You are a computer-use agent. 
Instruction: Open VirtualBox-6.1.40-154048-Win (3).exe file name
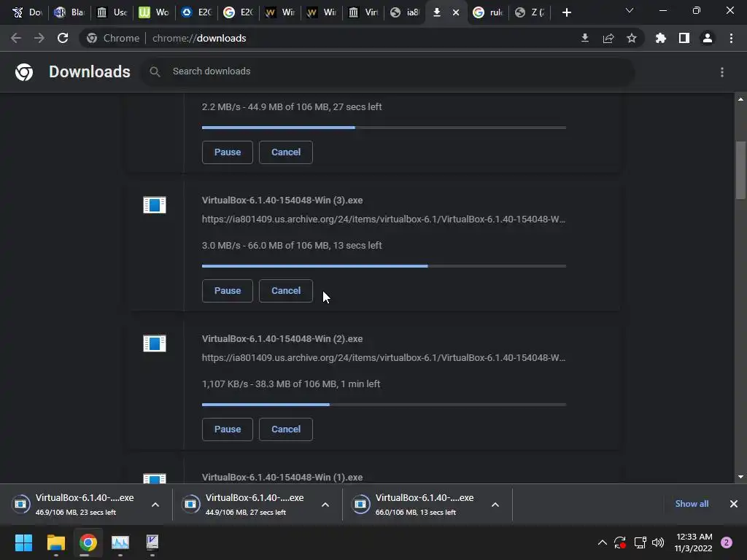coord(282,201)
